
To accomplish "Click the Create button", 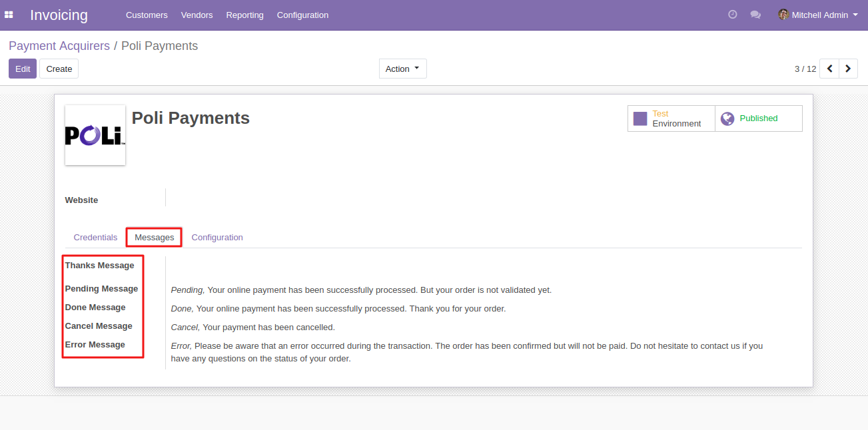I will [x=59, y=69].
